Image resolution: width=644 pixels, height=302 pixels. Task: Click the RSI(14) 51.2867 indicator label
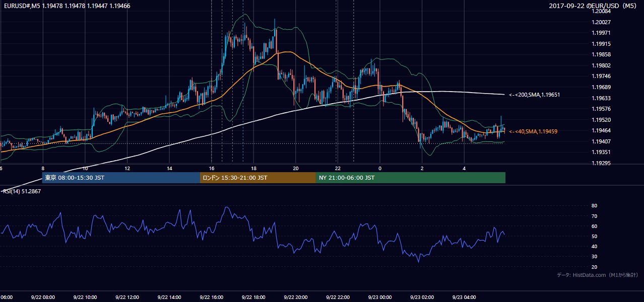(21, 191)
